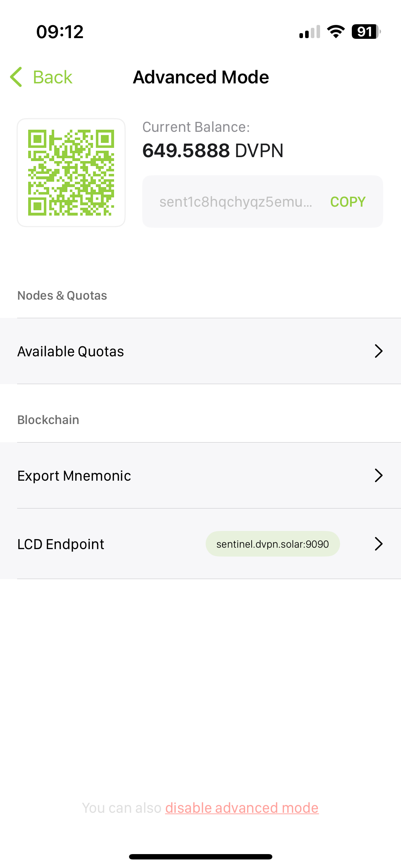Viewport: 401px width, 868px height.
Task: Select the LCD Endpoint label
Action: tap(61, 544)
